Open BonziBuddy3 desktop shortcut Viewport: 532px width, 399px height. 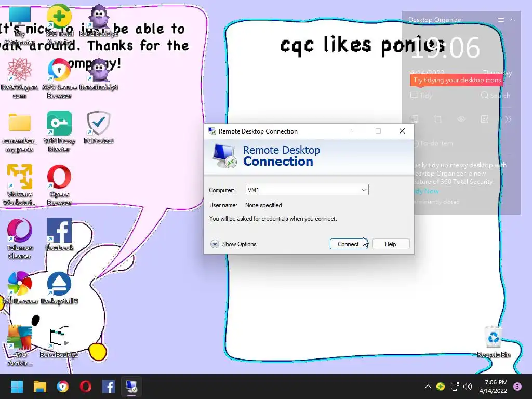tap(98, 20)
